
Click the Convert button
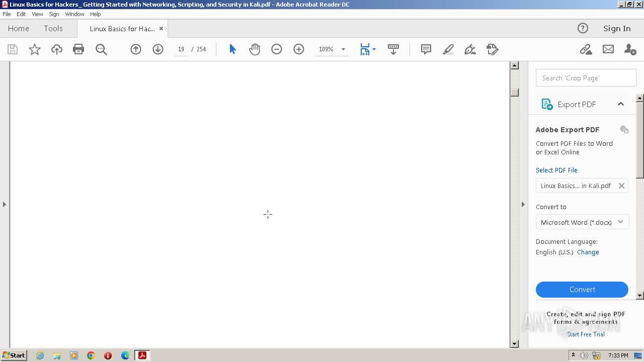point(582,290)
